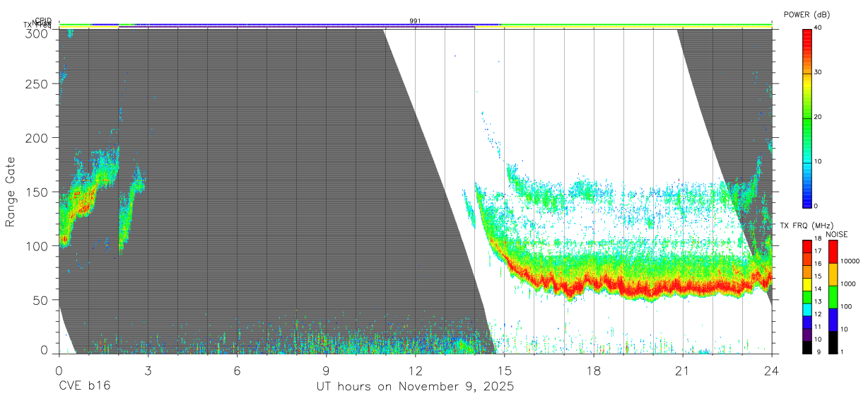Click the POWER (dB) colorbar title
868x401 pixels.
point(807,15)
